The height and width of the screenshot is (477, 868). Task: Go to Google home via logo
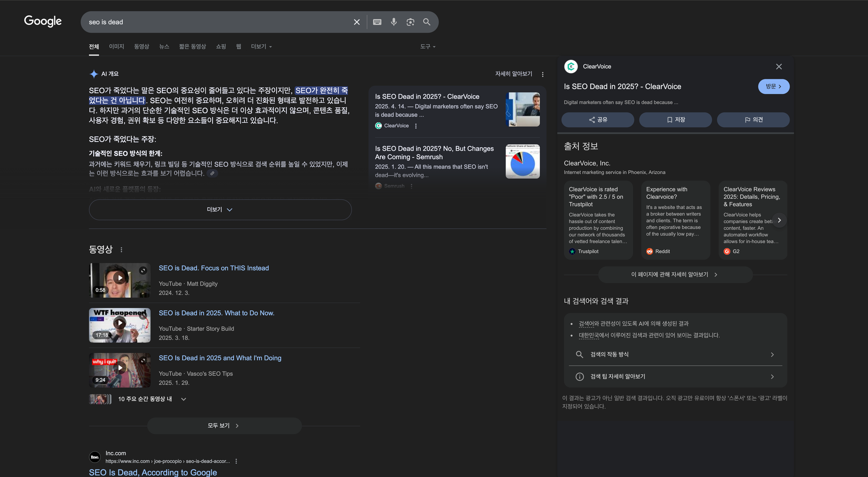43,21
